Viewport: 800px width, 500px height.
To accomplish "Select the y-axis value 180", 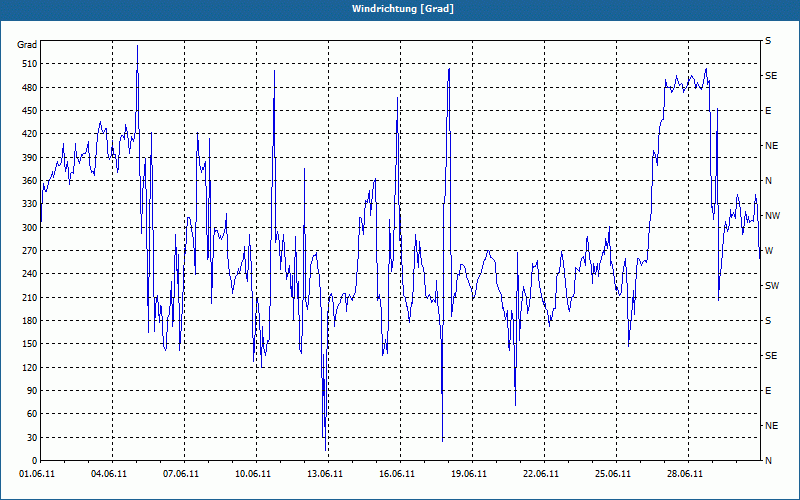I will click(x=30, y=321).
